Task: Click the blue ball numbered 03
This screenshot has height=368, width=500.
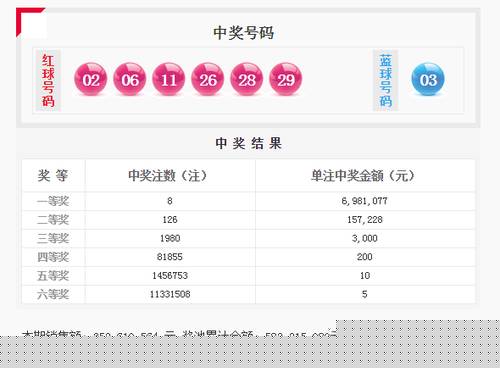Action: tap(428, 79)
